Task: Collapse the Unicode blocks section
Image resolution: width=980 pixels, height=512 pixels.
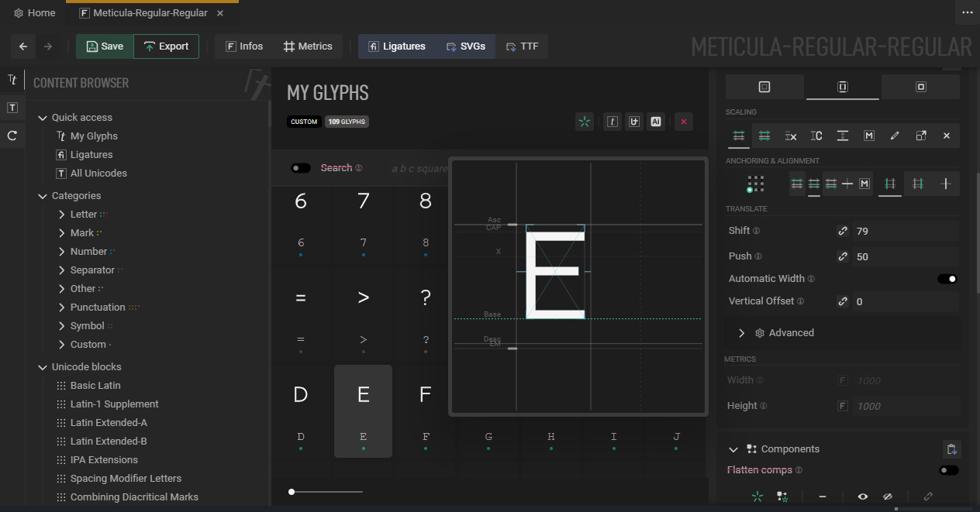Action: pos(43,367)
